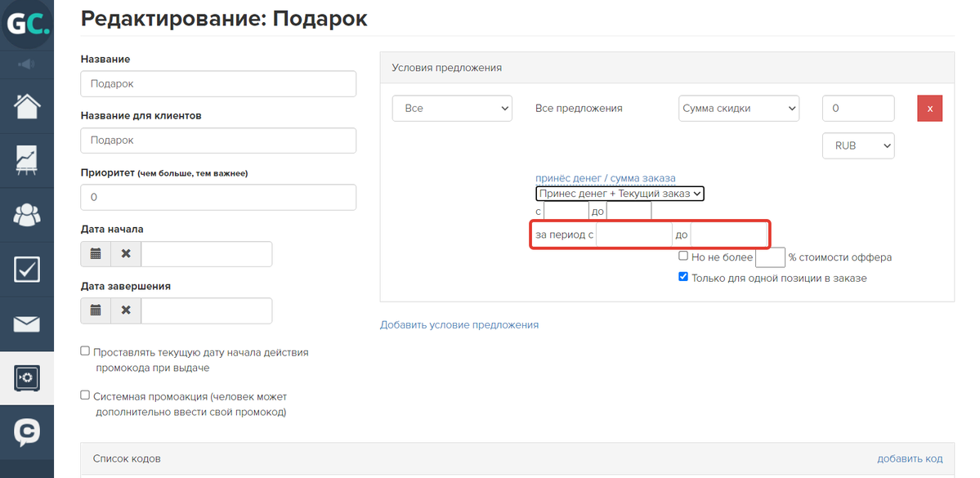Open the safe (sales) icon in sidebar
This screenshot has height=478, width=980.
pyautogui.click(x=27, y=377)
